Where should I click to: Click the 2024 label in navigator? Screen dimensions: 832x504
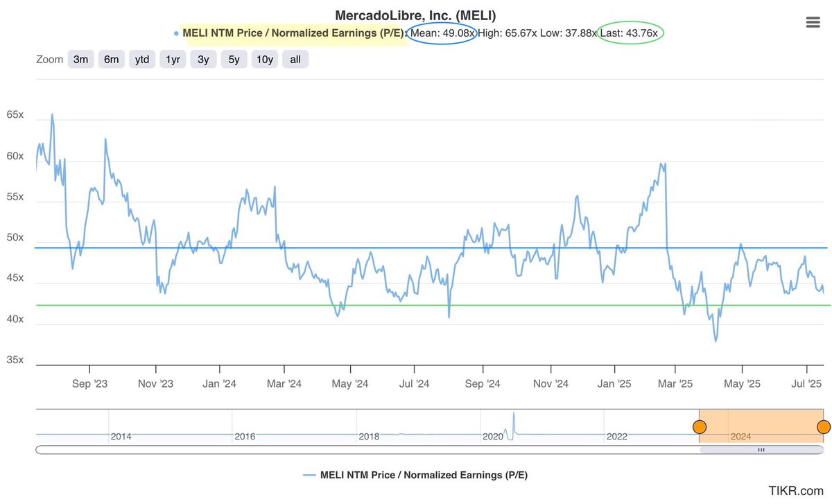click(740, 437)
